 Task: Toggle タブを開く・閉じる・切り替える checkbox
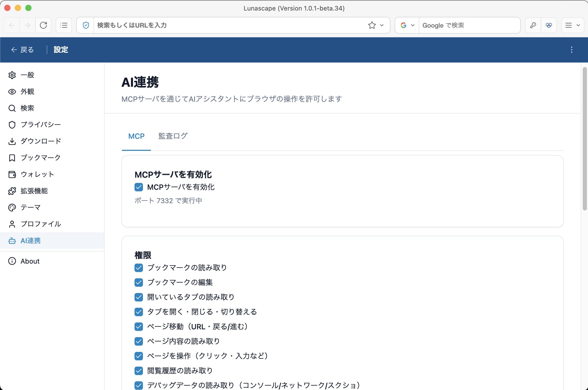[139, 312]
